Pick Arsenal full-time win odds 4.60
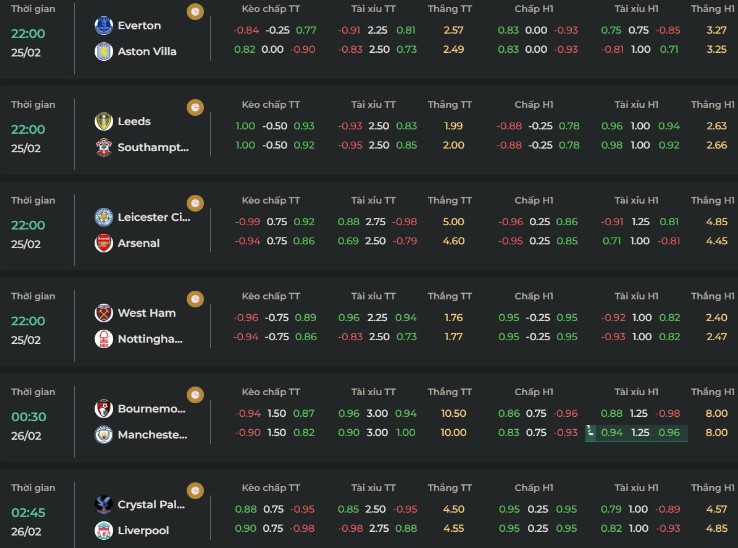The image size is (738, 548). click(x=453, y=241)
